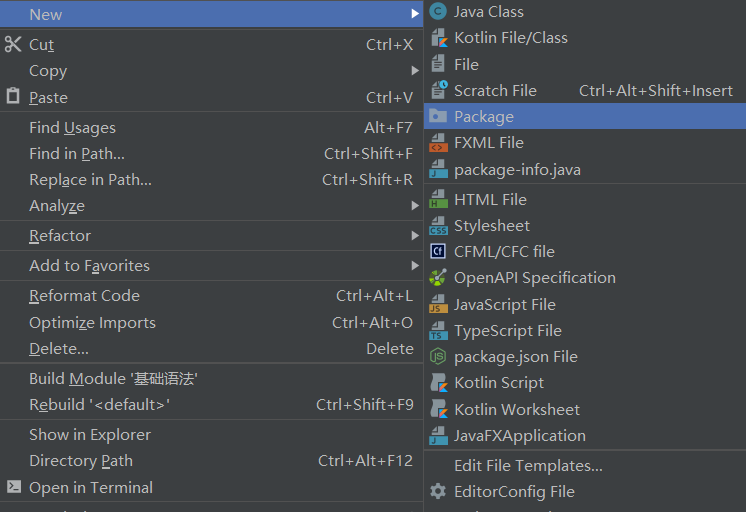Click the FXML File label

(x=489, y=143)
